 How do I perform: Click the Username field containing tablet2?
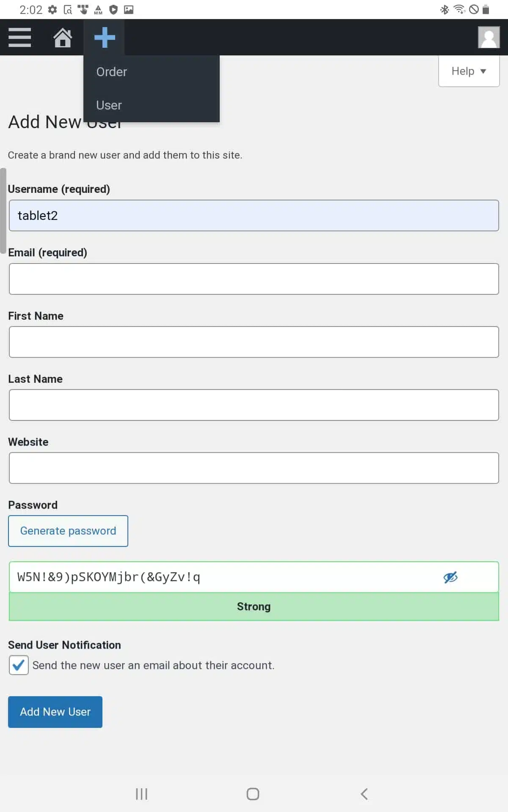(x=254, y=216)
